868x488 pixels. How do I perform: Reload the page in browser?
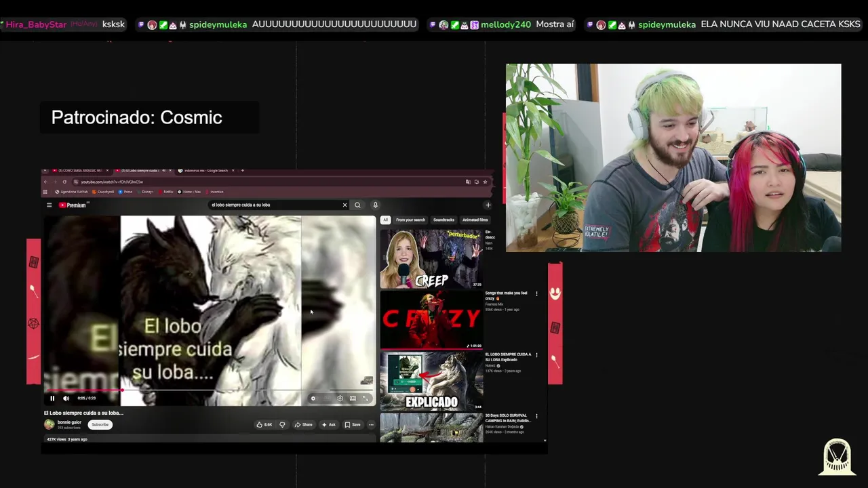pyautogui.click(x=64, y=182)
